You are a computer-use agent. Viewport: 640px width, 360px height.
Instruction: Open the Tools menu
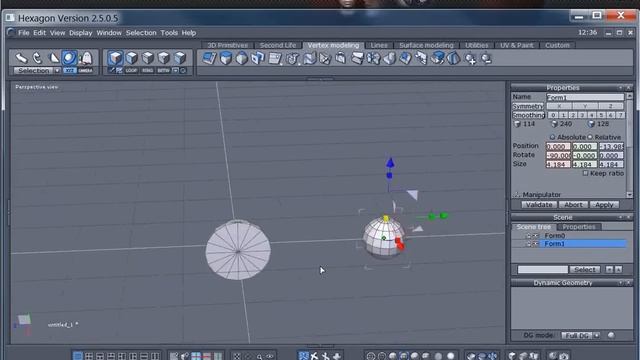pyautogui.click(x=169, y=33)
